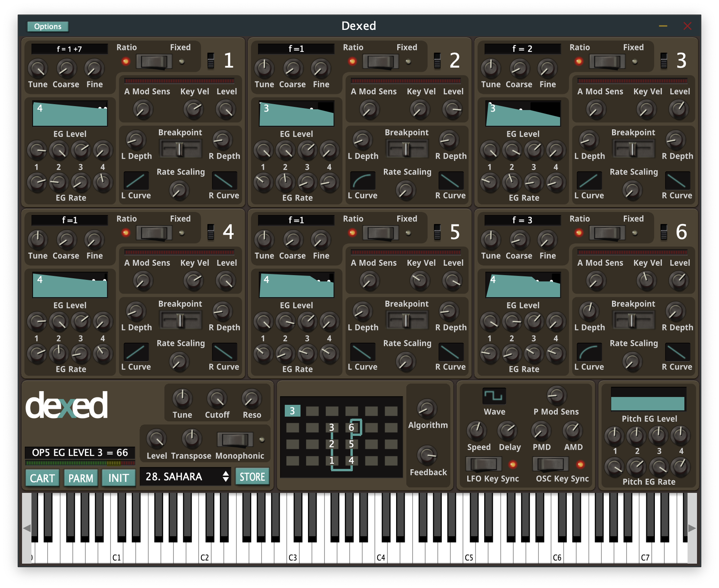
Task: Click operator 4 R Curve icon
Action: pos(225,352)
